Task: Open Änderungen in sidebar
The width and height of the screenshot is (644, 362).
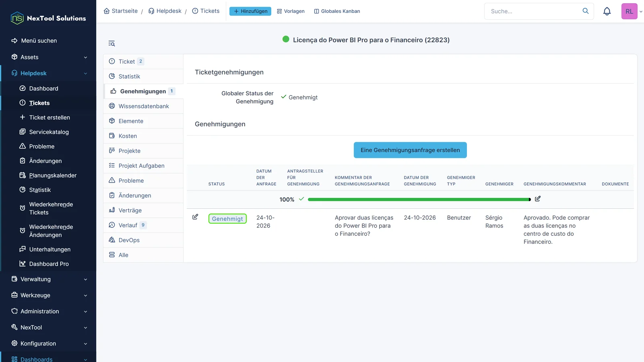Action: [48, 161]
